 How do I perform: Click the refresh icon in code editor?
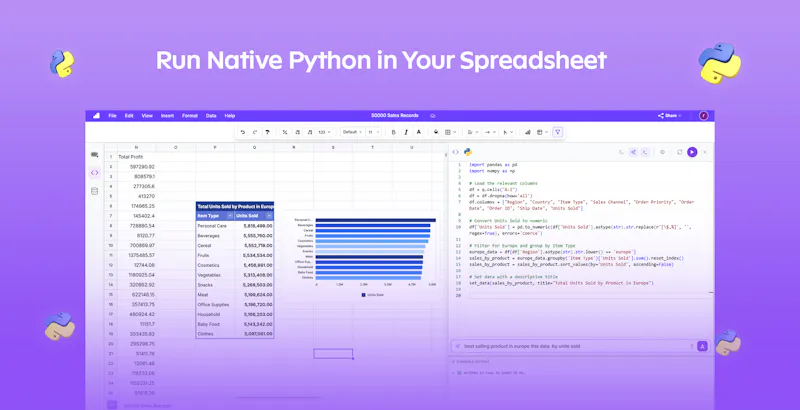pyautogui.click(x=680, y=152)
